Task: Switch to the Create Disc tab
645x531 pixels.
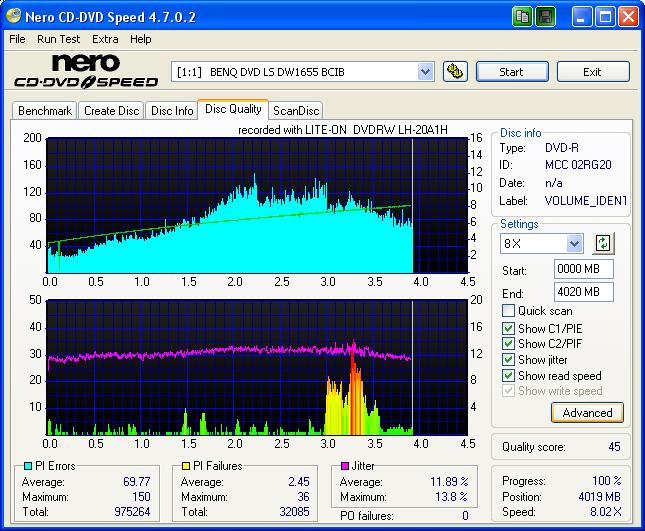Action: [111, 111]
